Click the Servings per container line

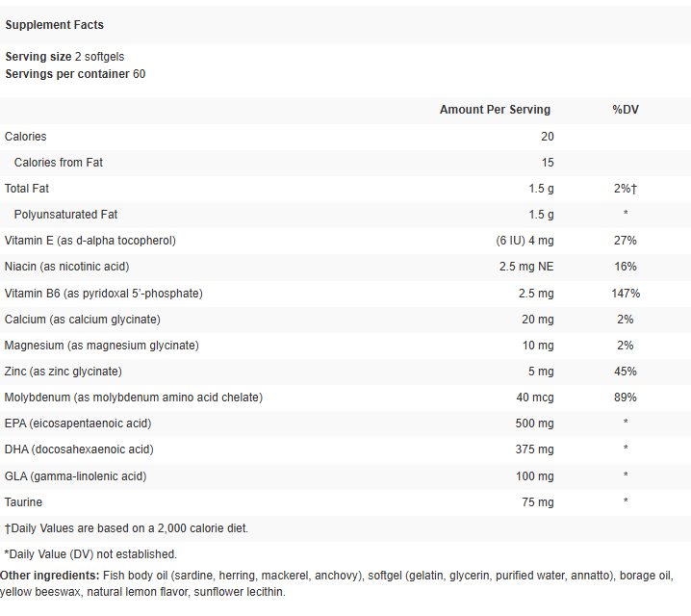click(x=75, y=73)
